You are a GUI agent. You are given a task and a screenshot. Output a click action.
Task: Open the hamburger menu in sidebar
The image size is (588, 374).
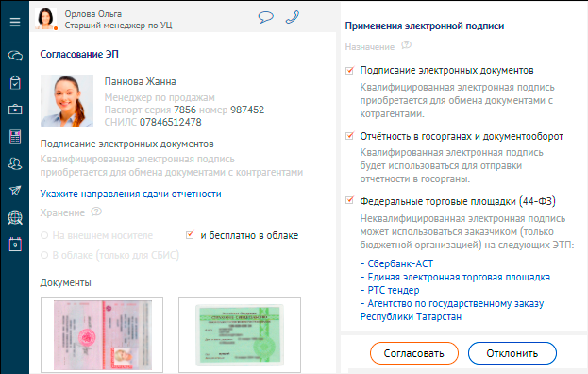[x=15, y=22]
